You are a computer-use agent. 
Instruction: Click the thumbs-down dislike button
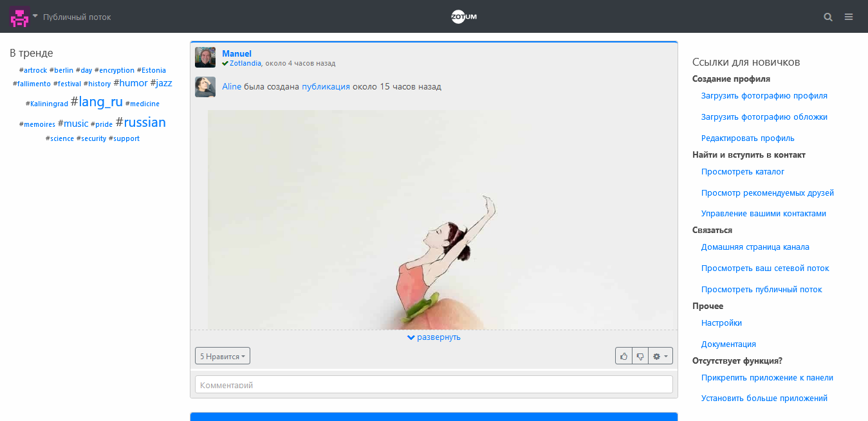click(640, 356)
